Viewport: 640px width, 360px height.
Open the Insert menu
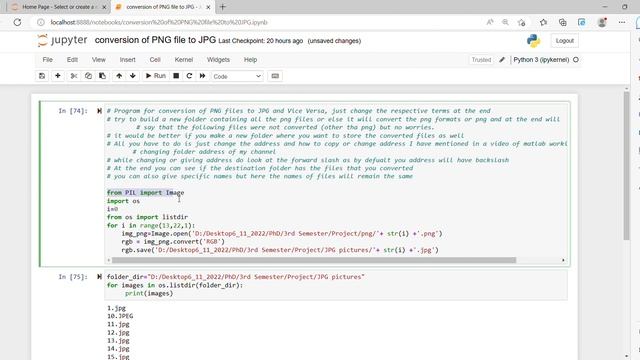click(127, 60)
